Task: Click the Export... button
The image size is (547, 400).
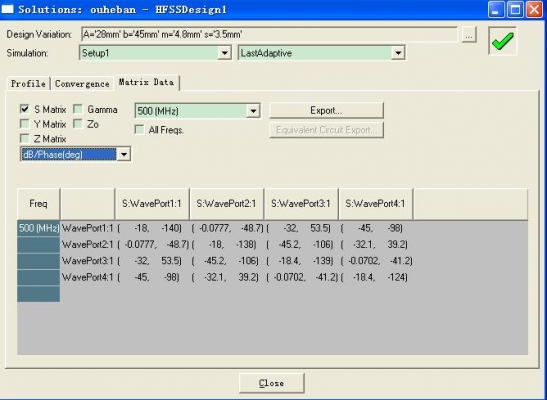Action: pos(326,111)
